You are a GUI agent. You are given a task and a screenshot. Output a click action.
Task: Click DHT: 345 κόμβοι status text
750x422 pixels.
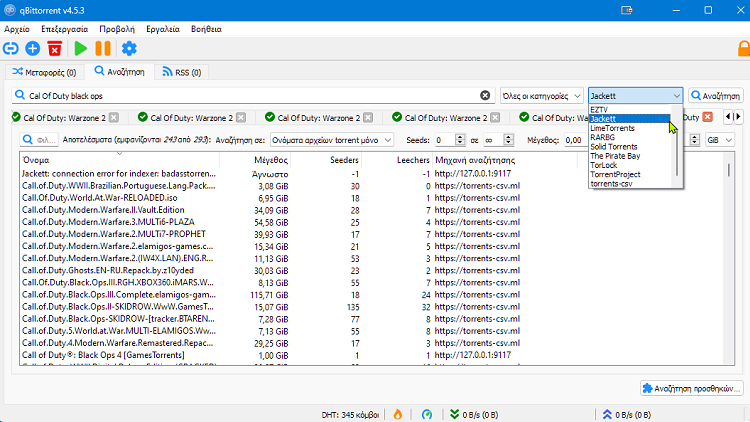pos(350,414)
